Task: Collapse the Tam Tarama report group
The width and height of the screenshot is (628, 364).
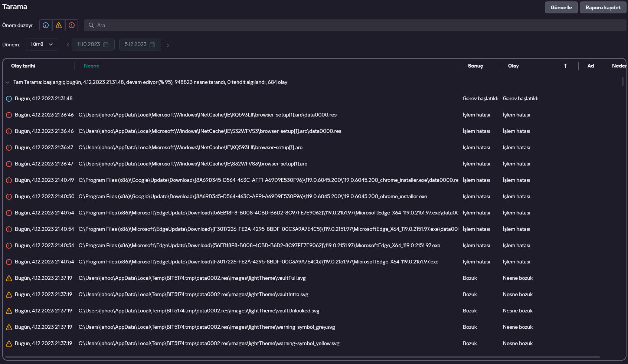Action: 7,82
